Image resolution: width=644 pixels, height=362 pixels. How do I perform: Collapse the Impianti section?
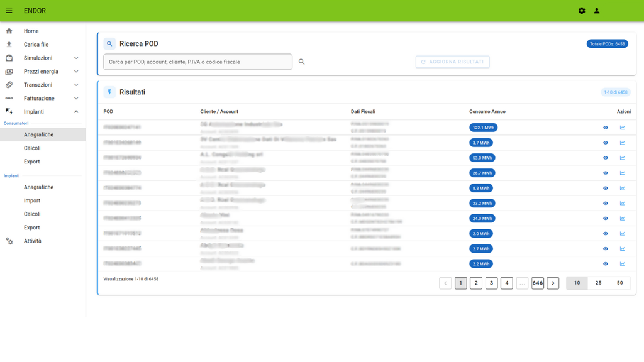click(76, 112)
